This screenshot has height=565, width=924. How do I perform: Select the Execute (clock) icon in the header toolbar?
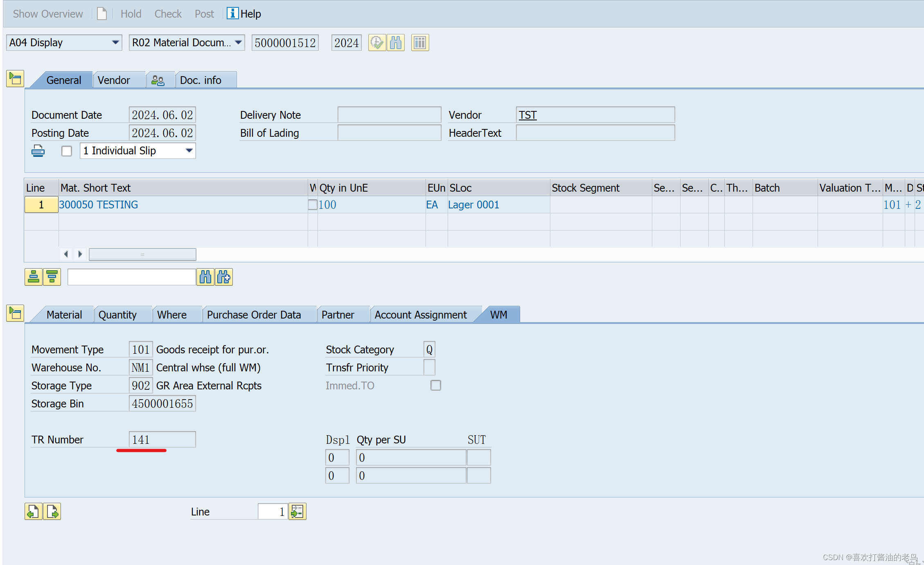[377, 43]
